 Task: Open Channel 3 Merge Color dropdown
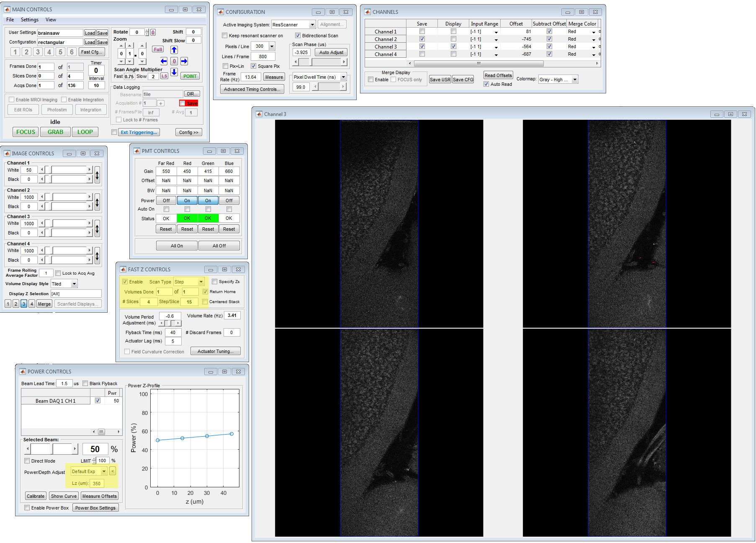pos(594,47)
